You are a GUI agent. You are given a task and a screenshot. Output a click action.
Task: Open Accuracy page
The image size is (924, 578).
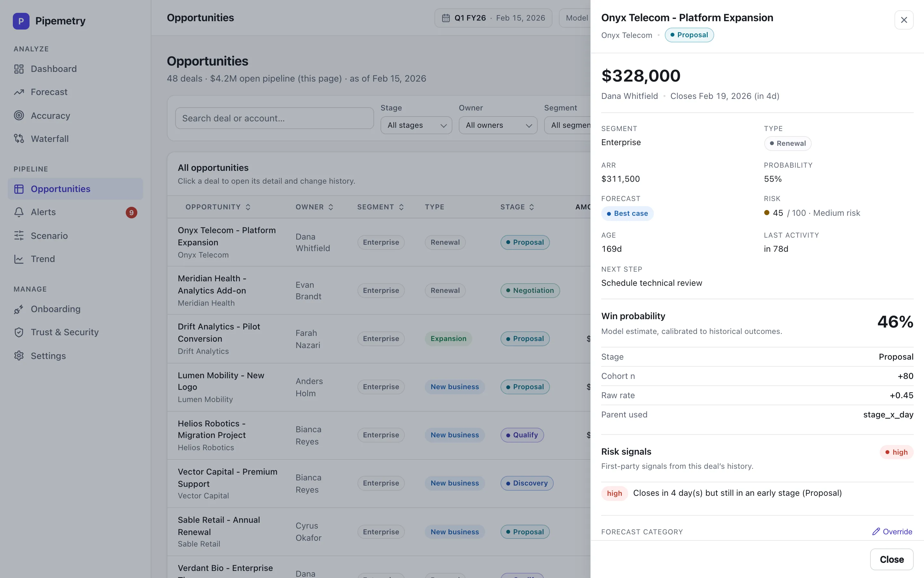[75, 116]
